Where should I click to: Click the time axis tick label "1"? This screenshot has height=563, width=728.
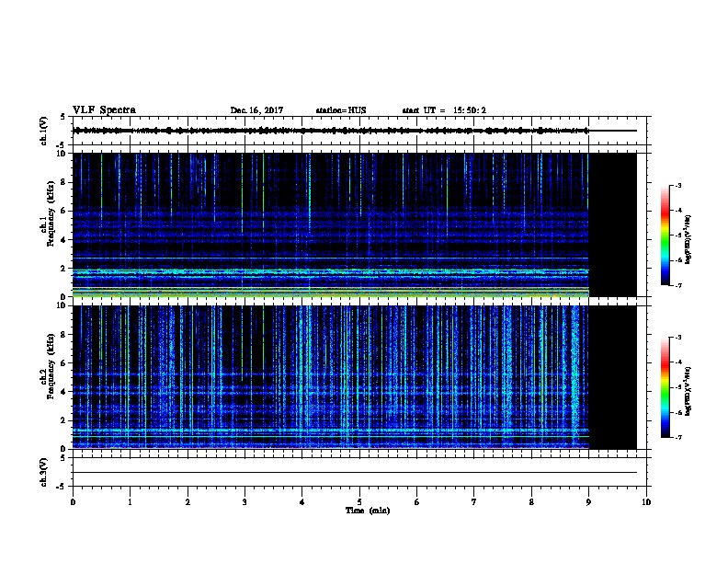130,502
